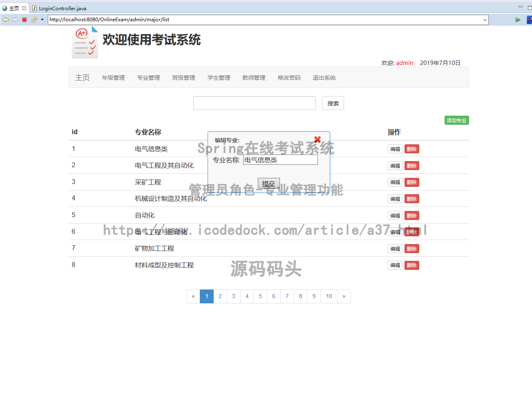Open the 学生管理 menu item
Screen dimensions: 532x397
(x=219, y=78)
